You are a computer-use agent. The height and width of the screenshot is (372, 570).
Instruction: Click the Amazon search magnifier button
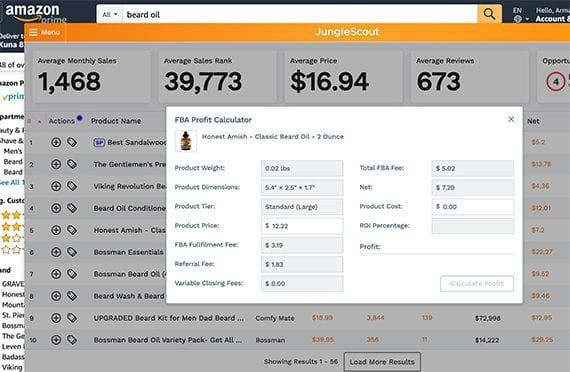489,14
